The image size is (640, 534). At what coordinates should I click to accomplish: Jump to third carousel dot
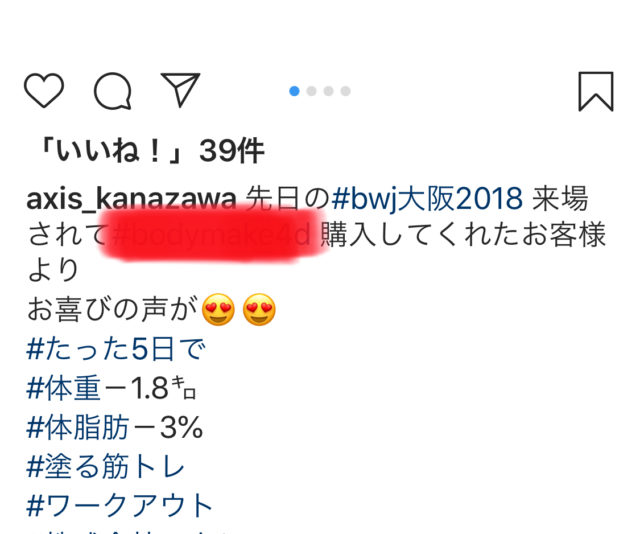click(329, 91)
